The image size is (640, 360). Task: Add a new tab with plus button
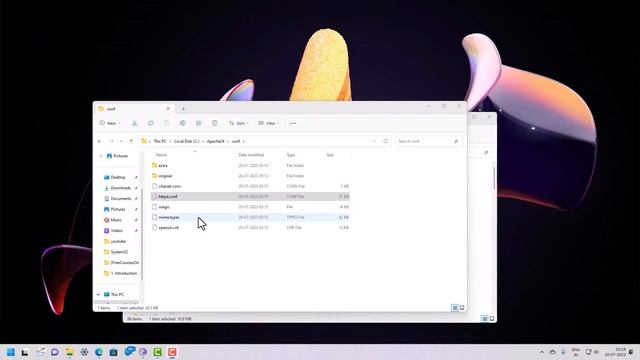(183, 109)
